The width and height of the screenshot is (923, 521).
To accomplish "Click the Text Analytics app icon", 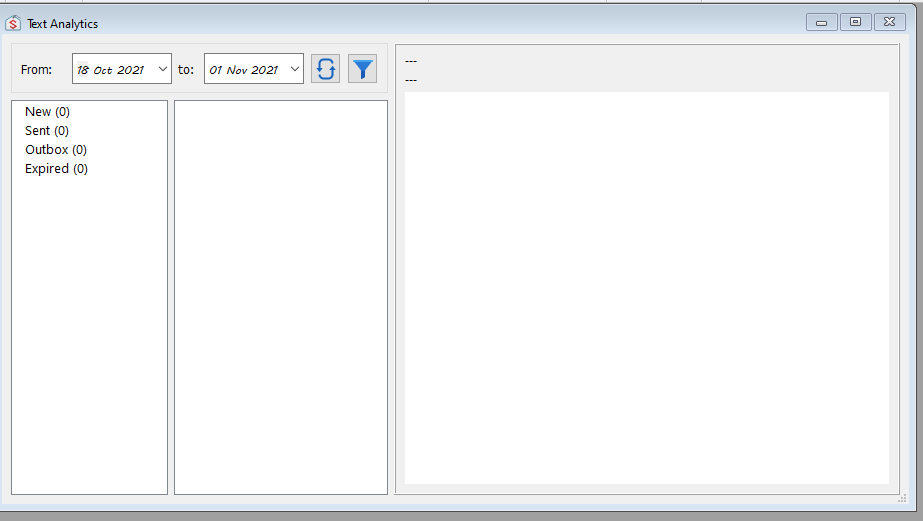I will coord(13,23).
